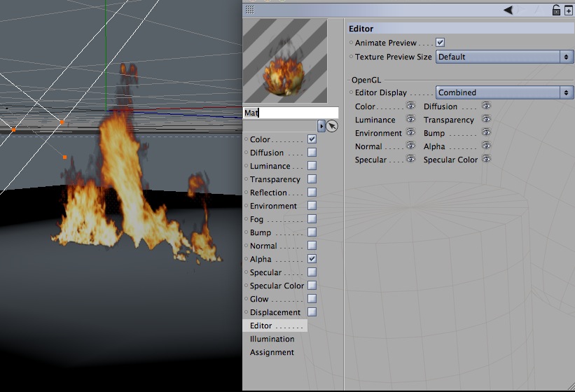The image size is (575, 392).
Task: Uncheck the Animate Preview checkbox
Action: pyautogui.click(x=441, y=43)
